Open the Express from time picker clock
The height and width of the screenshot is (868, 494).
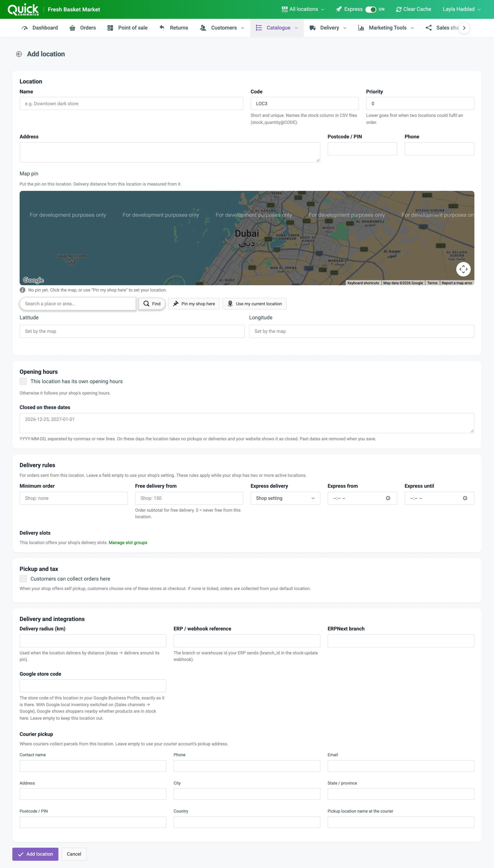388,498
